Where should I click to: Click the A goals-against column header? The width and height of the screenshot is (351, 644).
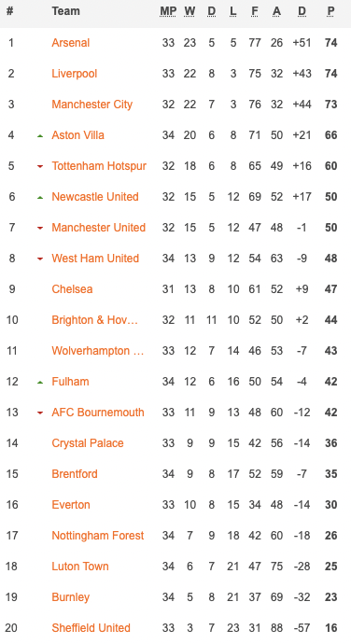[276, 11]
